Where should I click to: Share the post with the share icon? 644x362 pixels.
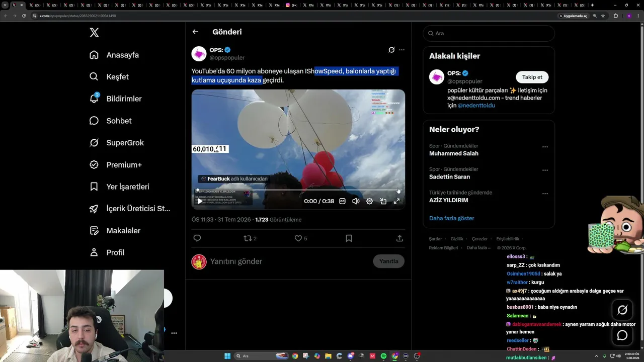pos(399,238)
